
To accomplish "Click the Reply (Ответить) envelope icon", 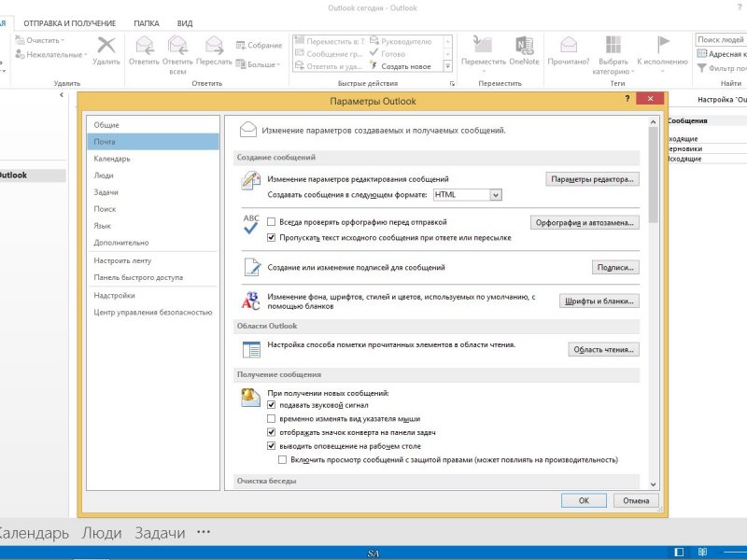I will (x=145, y=46).
